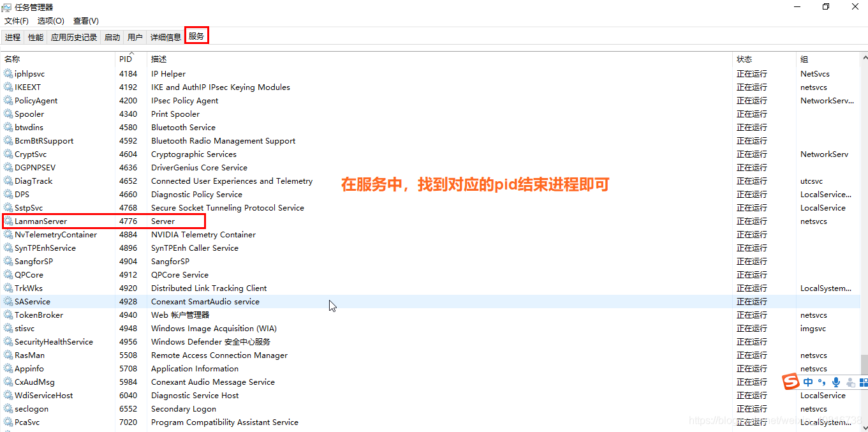Click the BcmBtRSupport service icon

[x=8, y=141]
